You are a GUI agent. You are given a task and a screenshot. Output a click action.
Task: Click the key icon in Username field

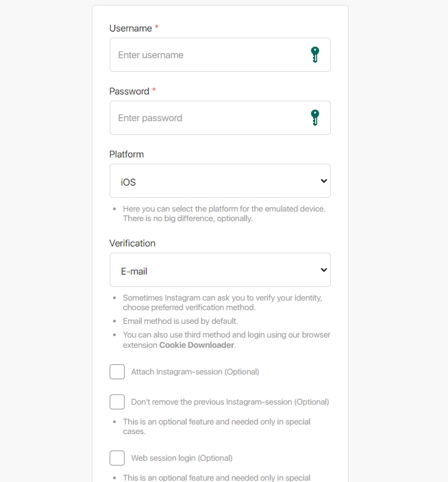tap(314, 55)
